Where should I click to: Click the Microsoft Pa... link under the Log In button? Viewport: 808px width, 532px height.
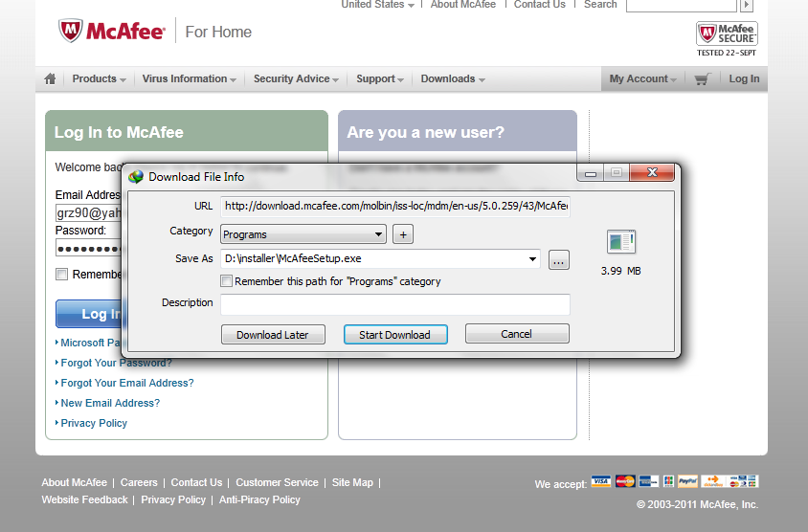[x=90, y=343]
